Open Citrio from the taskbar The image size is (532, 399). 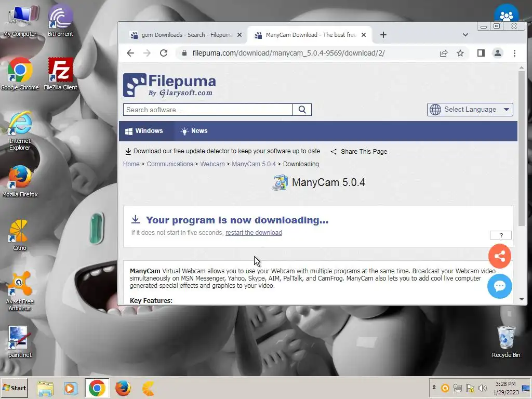coord(148,388)
